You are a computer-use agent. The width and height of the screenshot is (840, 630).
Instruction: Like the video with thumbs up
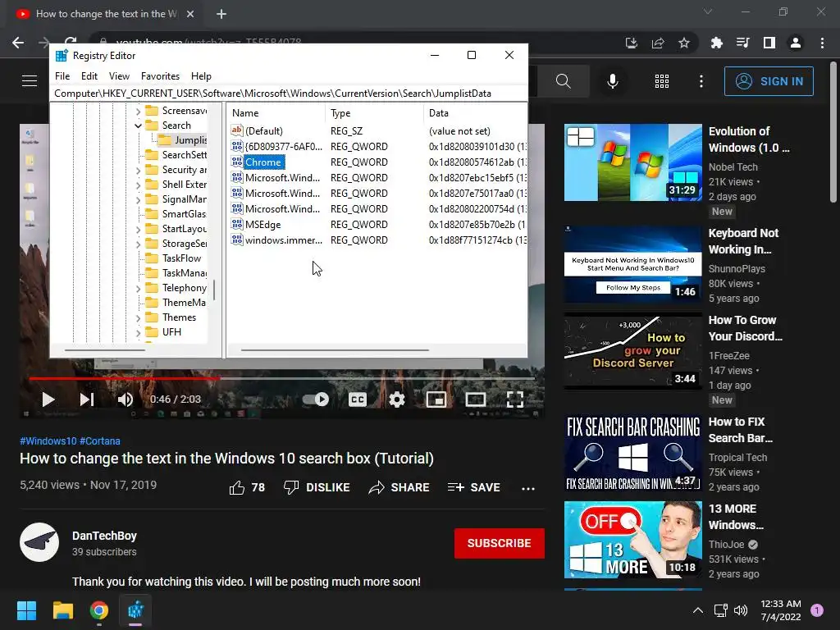point(248,487)
